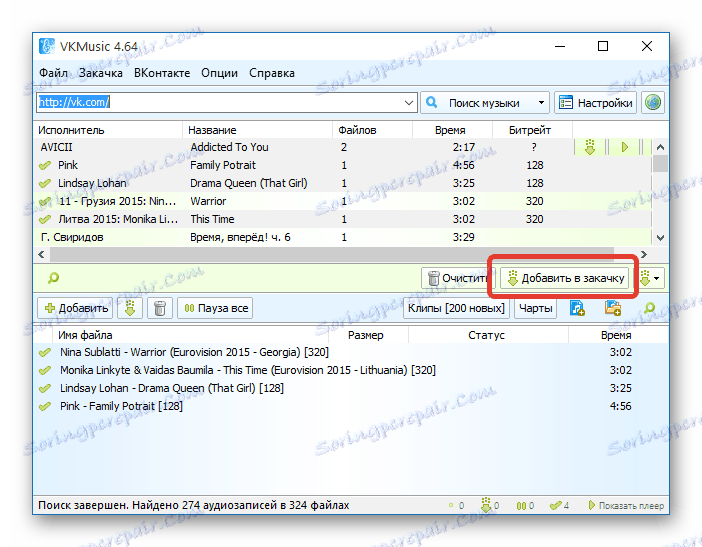Sort by Название column header
This screenshot has width=702, height=547.
point(257,130)
